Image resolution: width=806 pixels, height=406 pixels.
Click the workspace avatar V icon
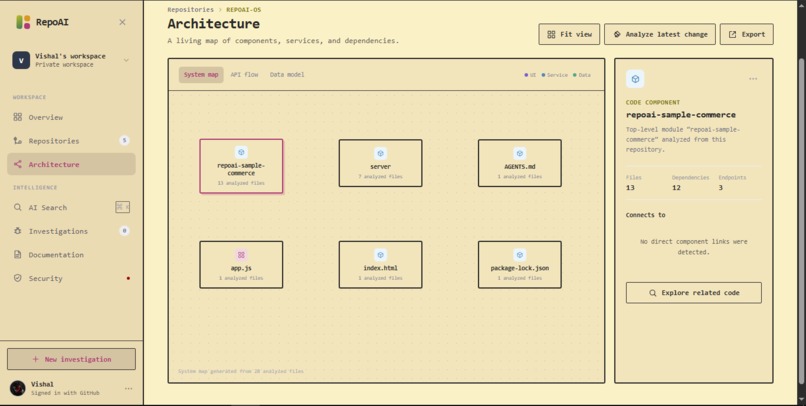click(21, 60)
